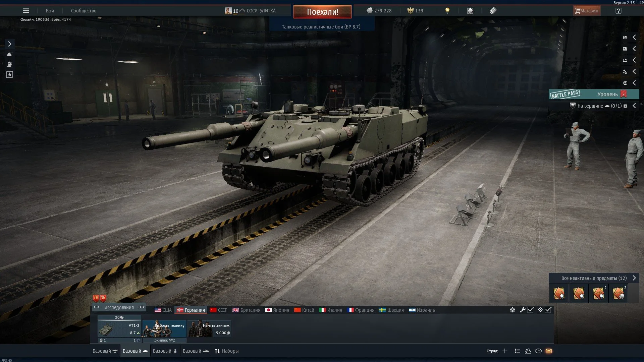Open the hamburger main menu

point(26,11)
